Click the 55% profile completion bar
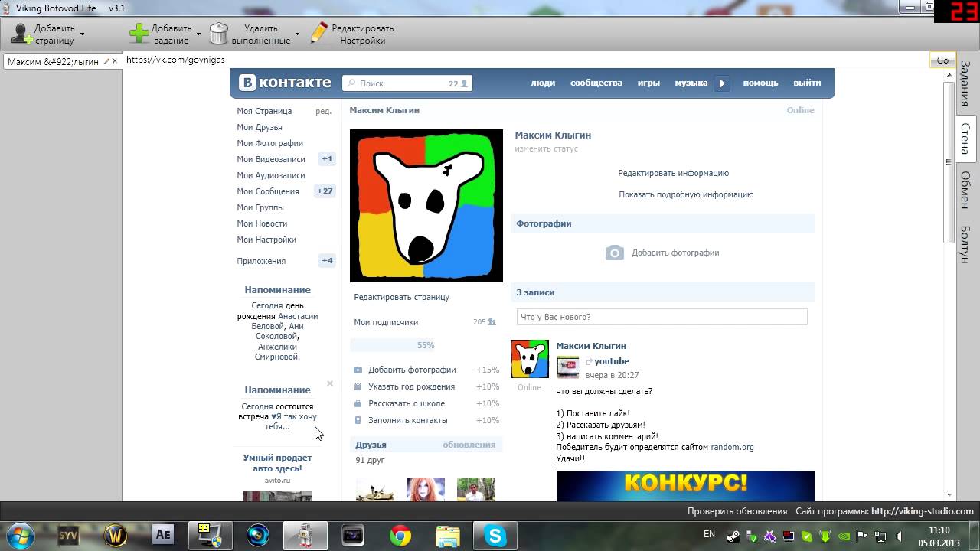 click(x=426, y=345)
